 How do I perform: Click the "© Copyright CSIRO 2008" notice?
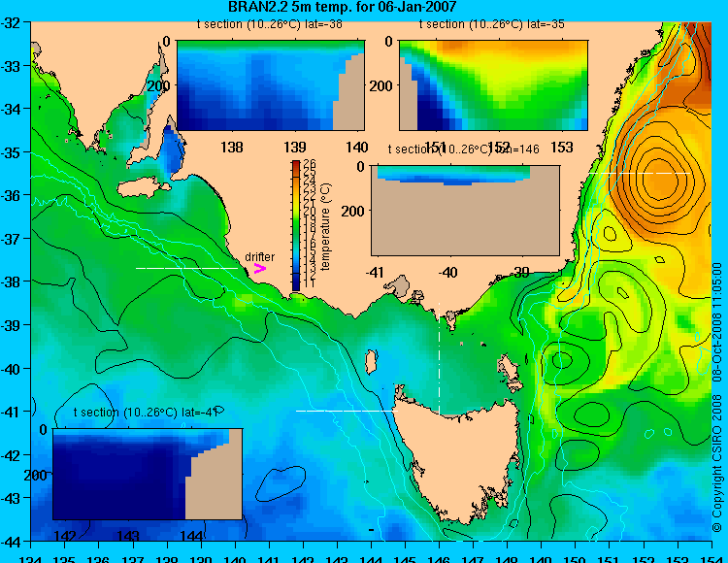pos(717,463)
